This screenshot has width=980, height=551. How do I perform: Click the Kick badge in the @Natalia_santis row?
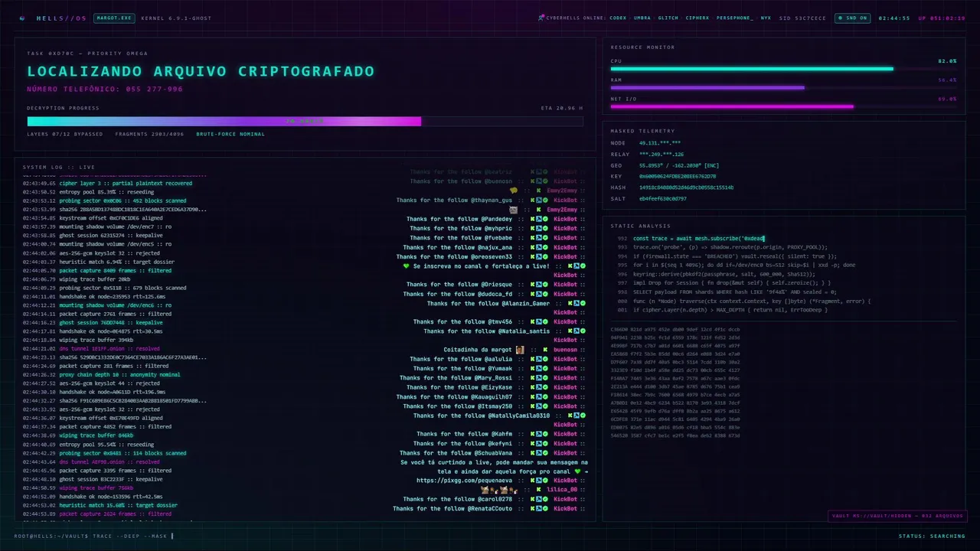point(570,331)
